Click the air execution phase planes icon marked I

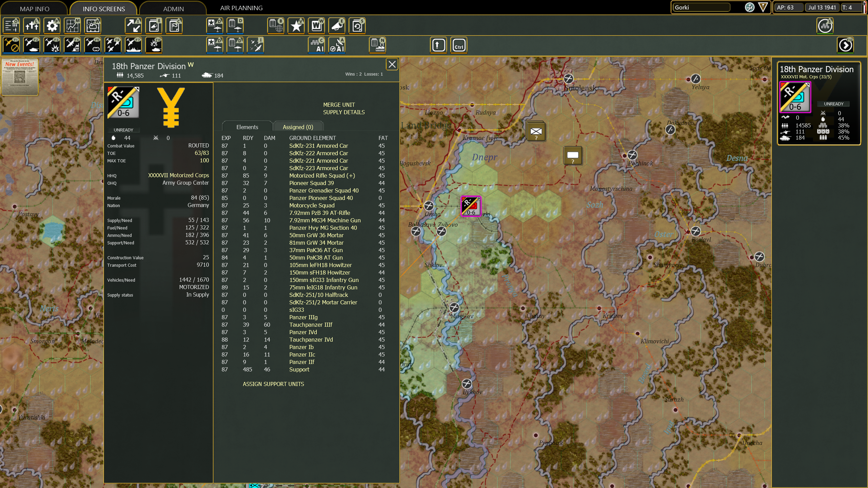pyautogui.click(x=256, y=45)
